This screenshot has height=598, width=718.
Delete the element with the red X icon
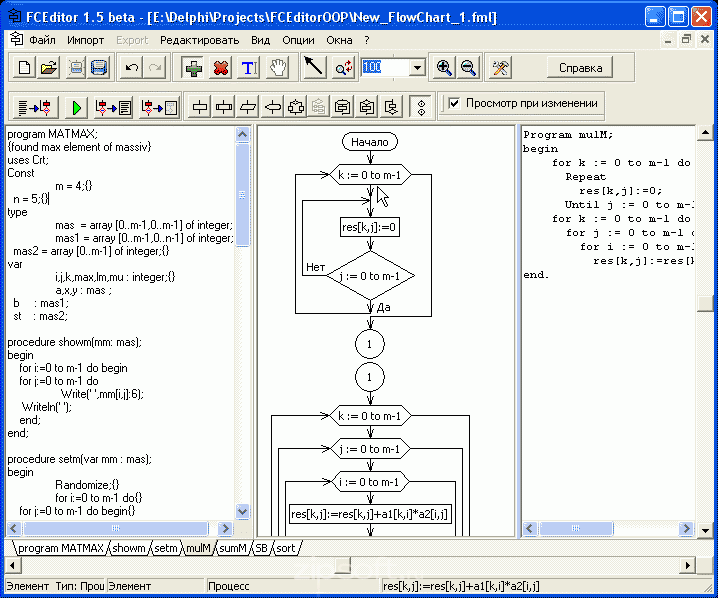(x=221, y=68)
